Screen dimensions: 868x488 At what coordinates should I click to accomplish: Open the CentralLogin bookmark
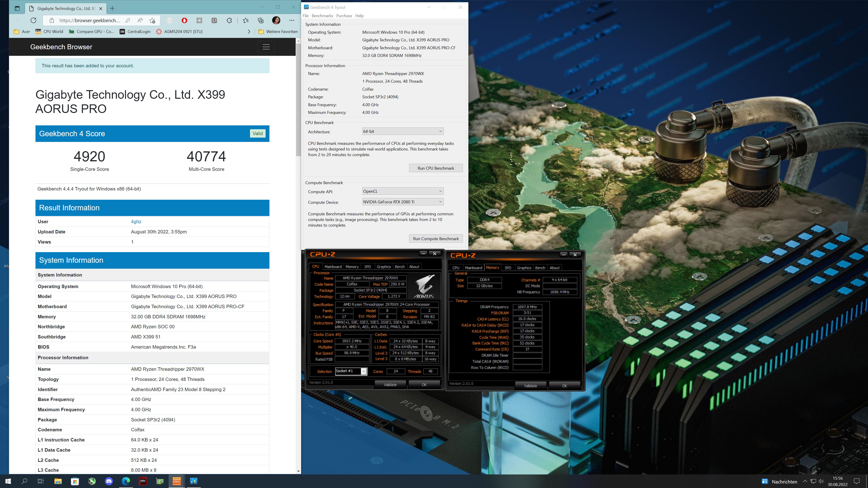click(135, 32)
